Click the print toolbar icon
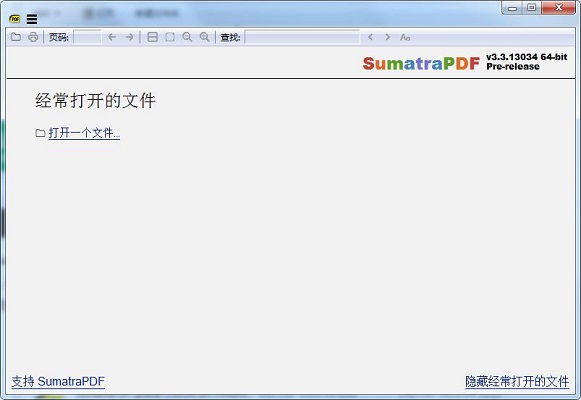The height and width of the screenshot is (400, 581). point(33,37)
